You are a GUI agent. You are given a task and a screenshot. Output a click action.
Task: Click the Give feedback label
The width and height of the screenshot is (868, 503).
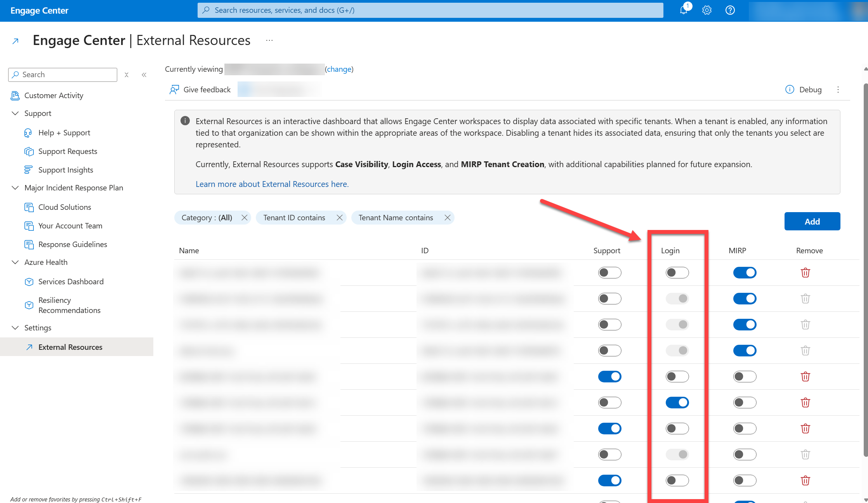tap(207, 90)
